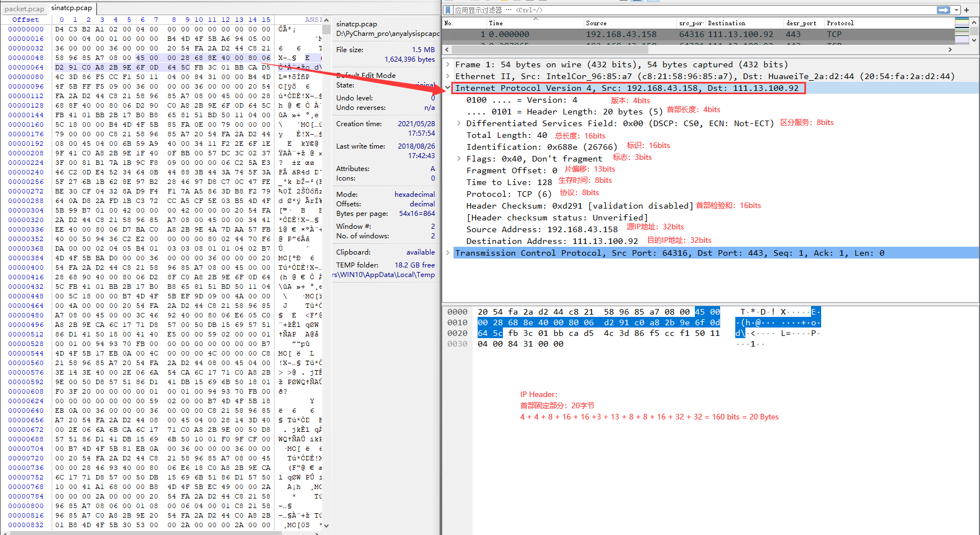This screenshot has height=535, width=980.
Task: Expand Differentiated Services Field
Action: tap(459, 123)
